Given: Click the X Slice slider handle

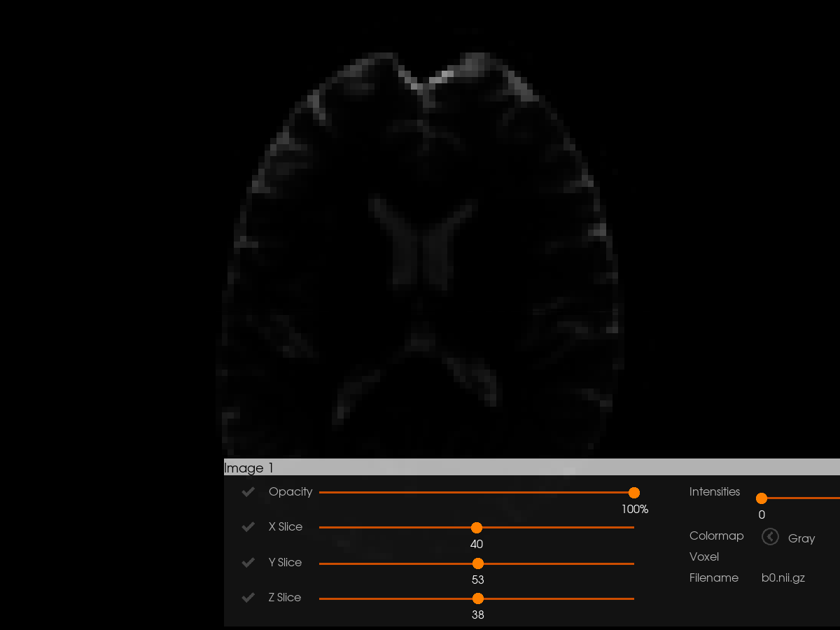Looking at the screenshot, I should pos(477,528).
